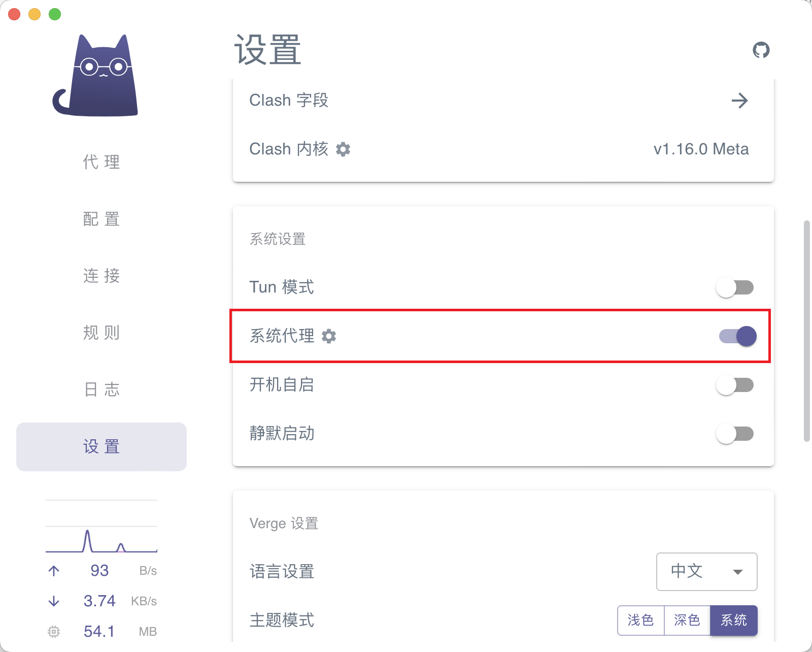Open 系统代理 gear settings
812x652 pixels.
tap(329, 336)
